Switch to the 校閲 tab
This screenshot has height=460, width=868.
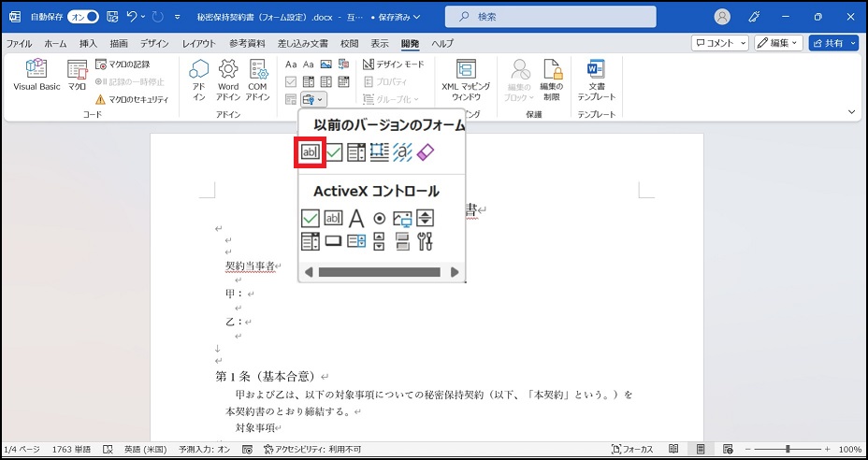coord(349,44)
